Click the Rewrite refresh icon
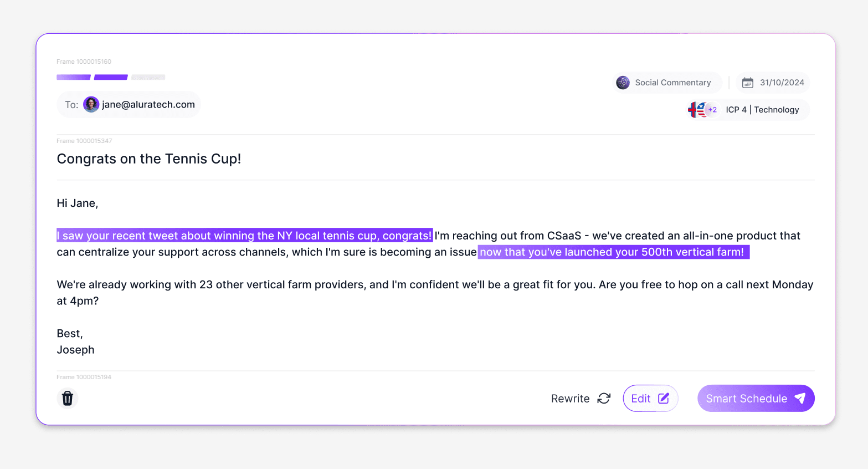This screenshot has width=868, height=469. (x=604, y=398)
